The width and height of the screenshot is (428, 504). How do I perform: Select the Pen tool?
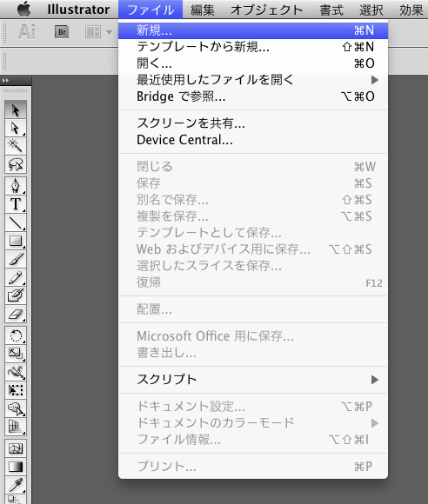pyautogui.click(x=16, y=186)
